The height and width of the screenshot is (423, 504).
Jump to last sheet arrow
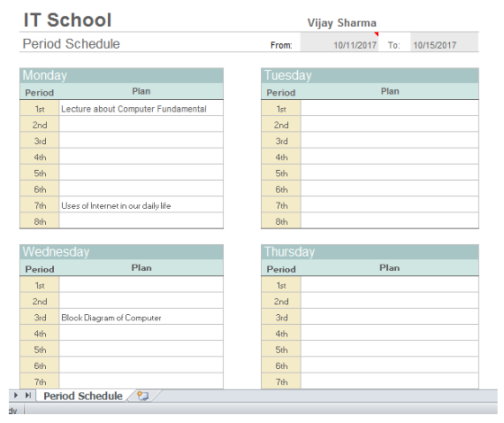pos(28,395)
